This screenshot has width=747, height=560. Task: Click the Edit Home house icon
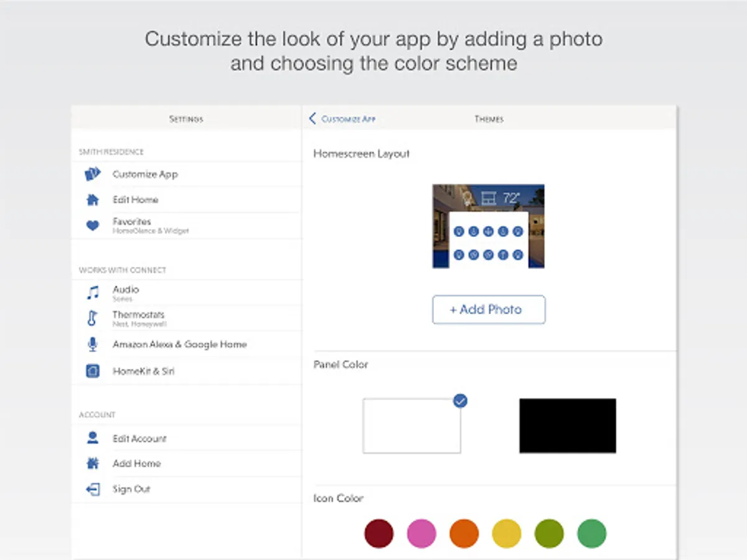point(93,200)
